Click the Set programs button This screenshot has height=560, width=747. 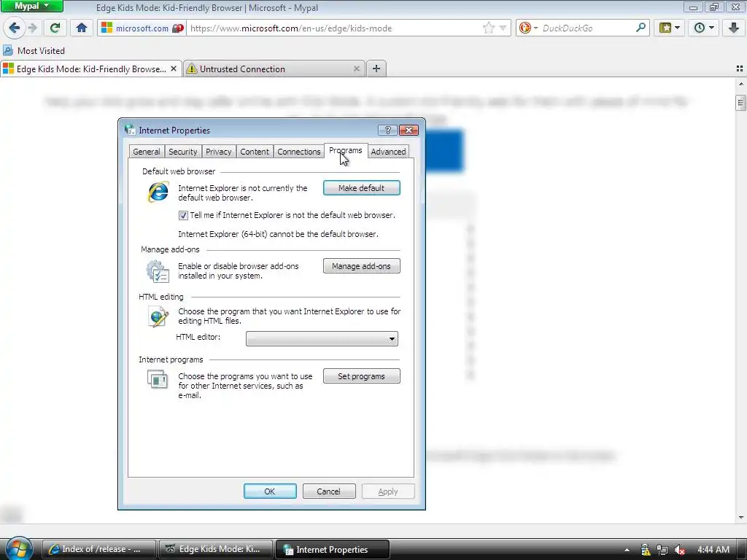[x=361, y=376]
